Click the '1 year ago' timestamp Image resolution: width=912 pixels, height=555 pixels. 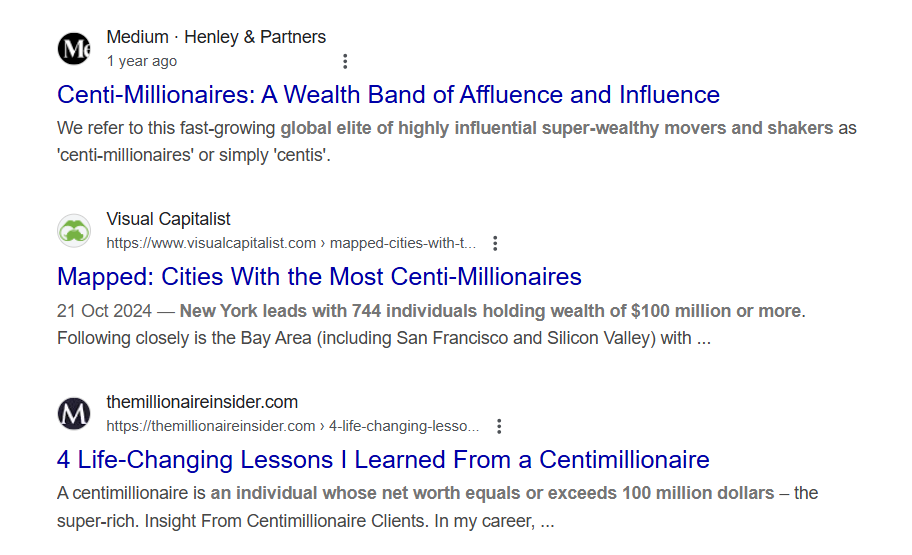coord(141,61)
